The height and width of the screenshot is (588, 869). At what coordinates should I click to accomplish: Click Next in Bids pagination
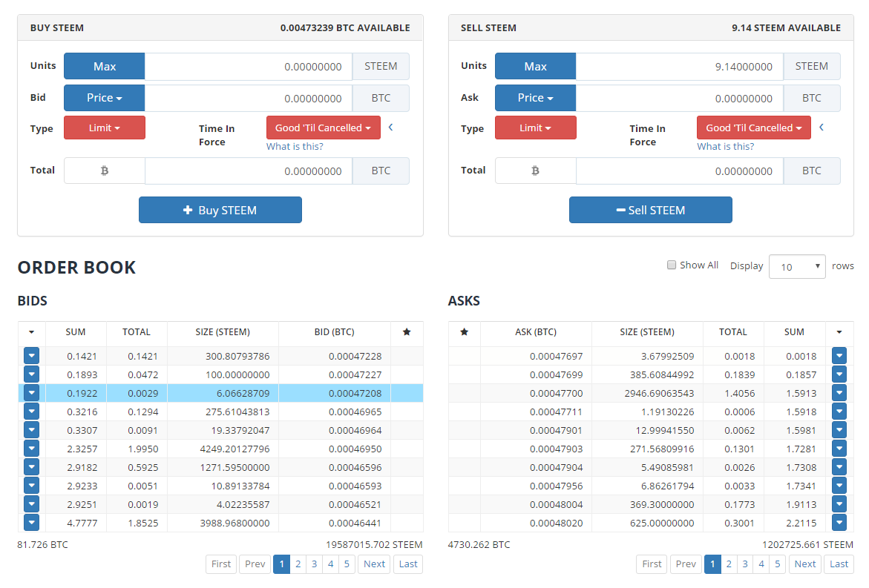pos(374,564)
